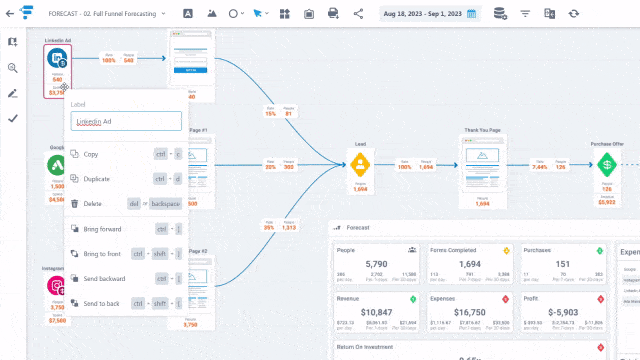The width and height of the screenshot is (640, 360).
Task: Click the refresh icon
Action: [x=574, y=13]
